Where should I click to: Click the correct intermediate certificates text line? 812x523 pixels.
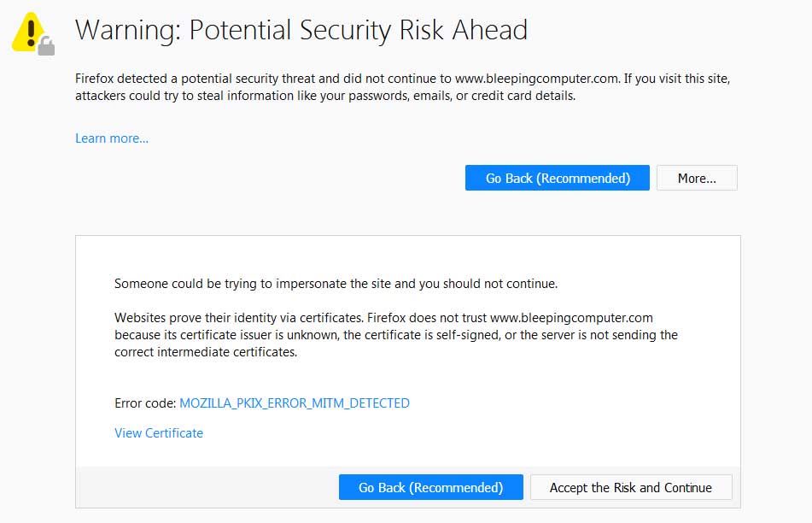click(206, 352)
